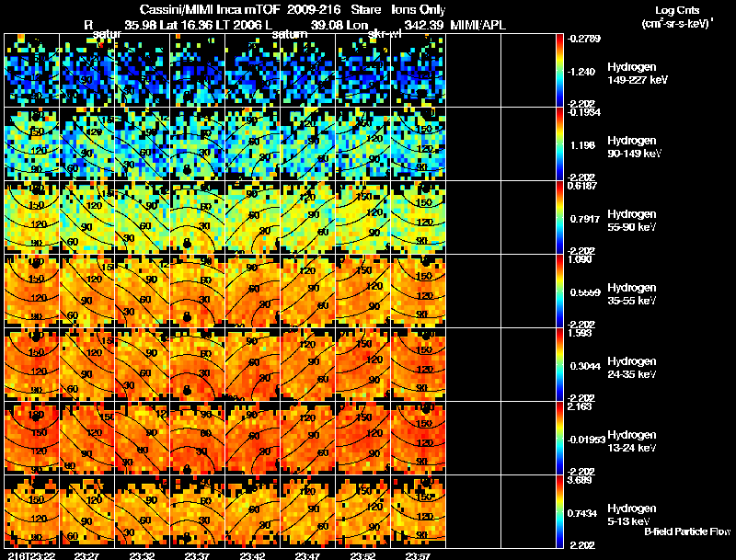Click the 23:27 time label

coord(86,555)
